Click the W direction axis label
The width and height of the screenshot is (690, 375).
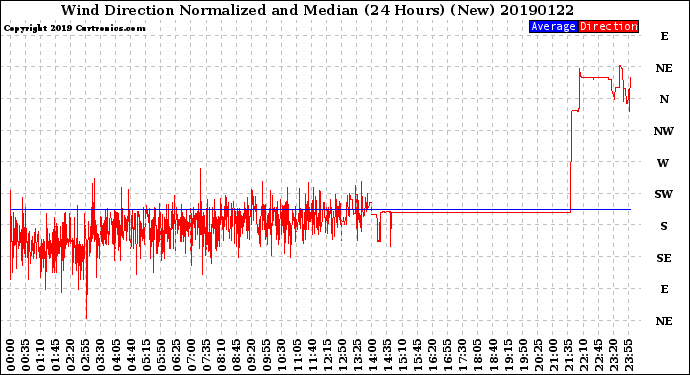tap(663, 163)
